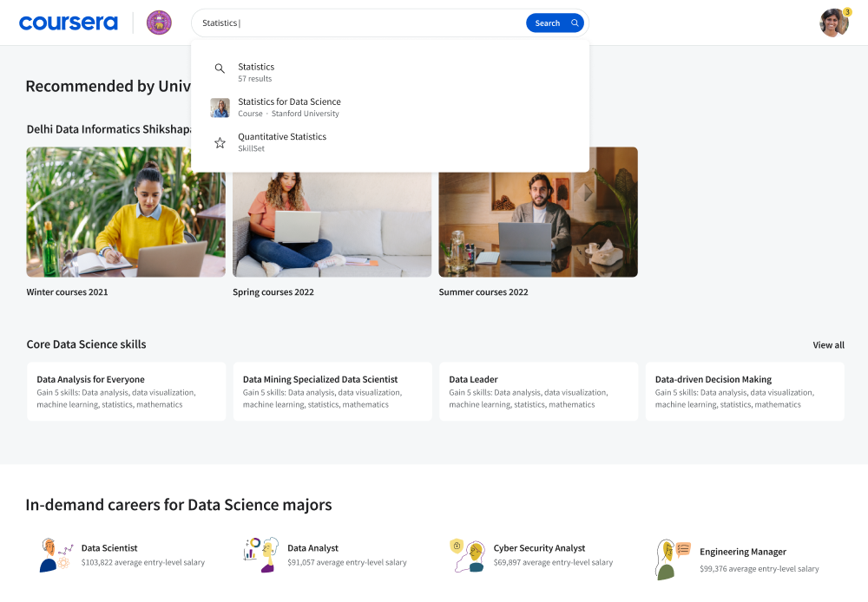This screenshot has height=602, width=868.
Task: Click the $91,057 average entry-level salary text
Action: pos(347,562)
